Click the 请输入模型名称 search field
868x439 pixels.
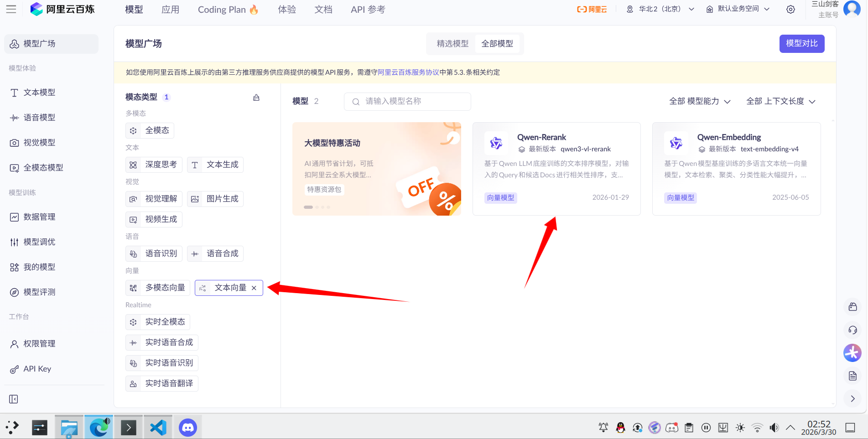pos(407,102)
